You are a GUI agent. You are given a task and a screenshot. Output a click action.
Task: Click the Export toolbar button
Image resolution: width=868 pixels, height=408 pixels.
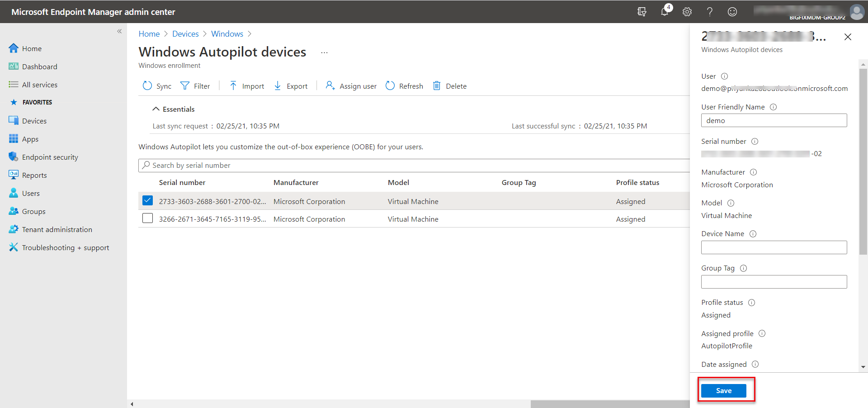point(291,86)
